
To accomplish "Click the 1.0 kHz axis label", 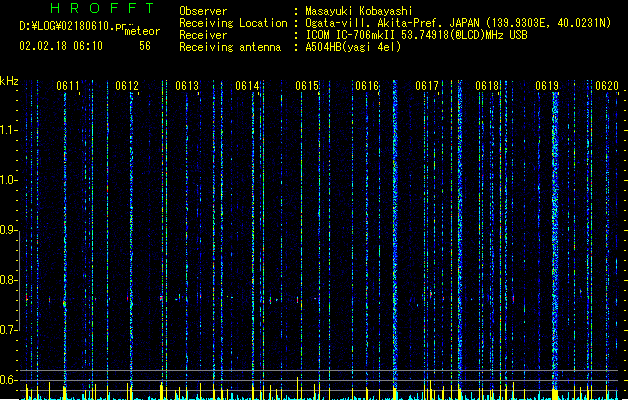I will (8, 180).
